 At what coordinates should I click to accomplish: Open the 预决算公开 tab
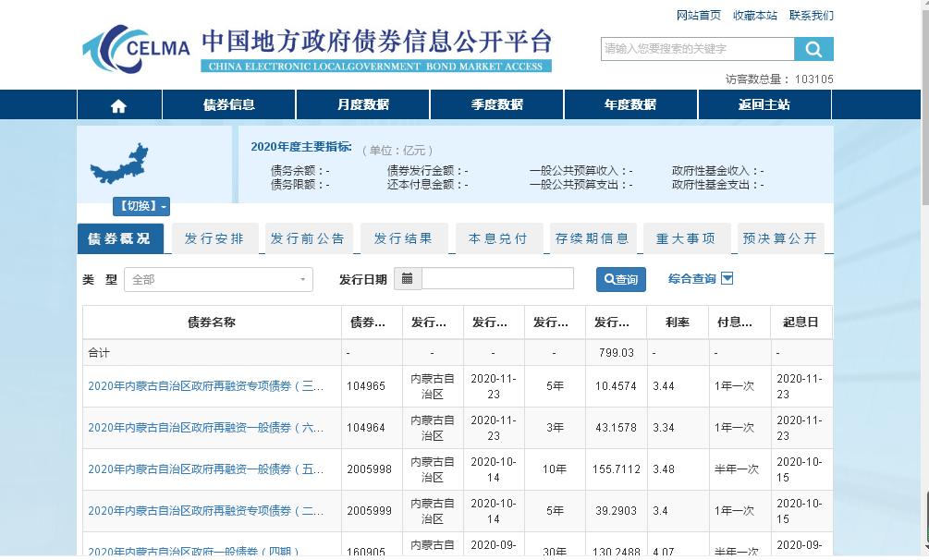780,238
